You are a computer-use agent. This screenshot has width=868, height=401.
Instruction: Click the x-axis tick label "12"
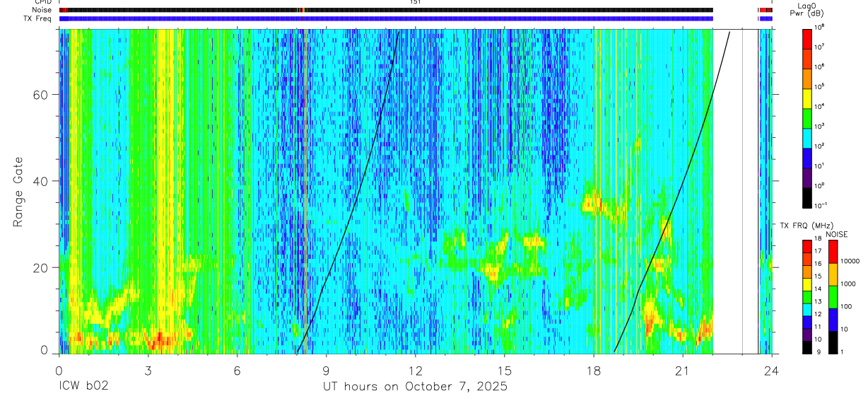(415, 371)
